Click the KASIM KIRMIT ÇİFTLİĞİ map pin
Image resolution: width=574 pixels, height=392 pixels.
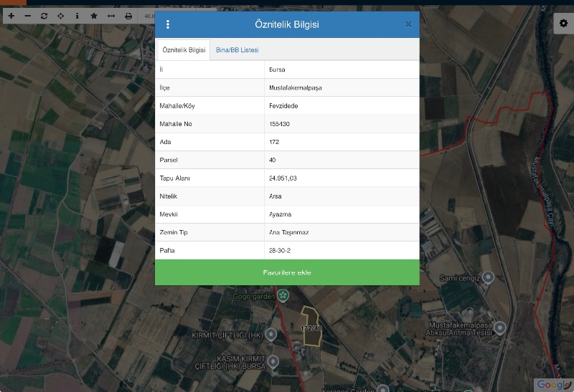[x=273, y=362]
